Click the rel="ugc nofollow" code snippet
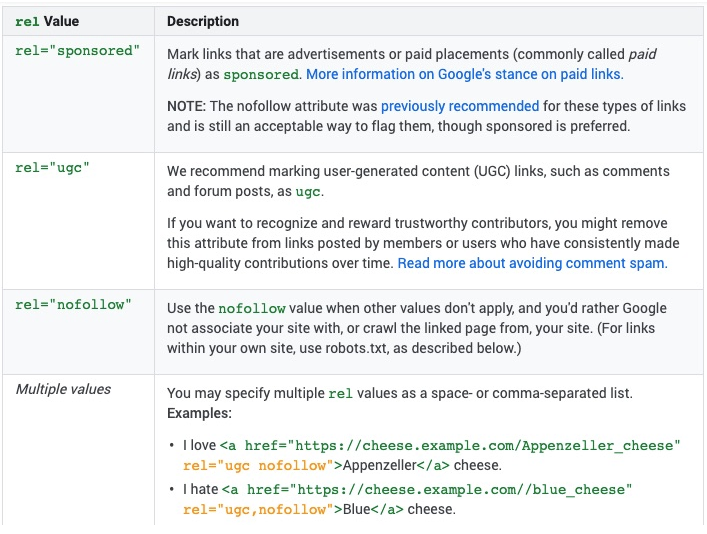This screenshot has width=707, height=534. coord(258,465)
